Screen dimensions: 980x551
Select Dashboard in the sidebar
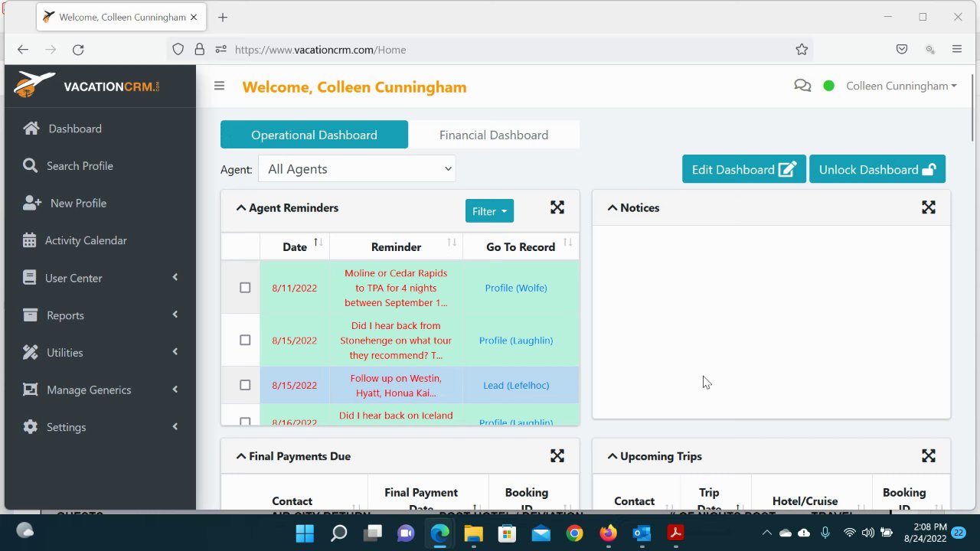(x=75, y=129)
